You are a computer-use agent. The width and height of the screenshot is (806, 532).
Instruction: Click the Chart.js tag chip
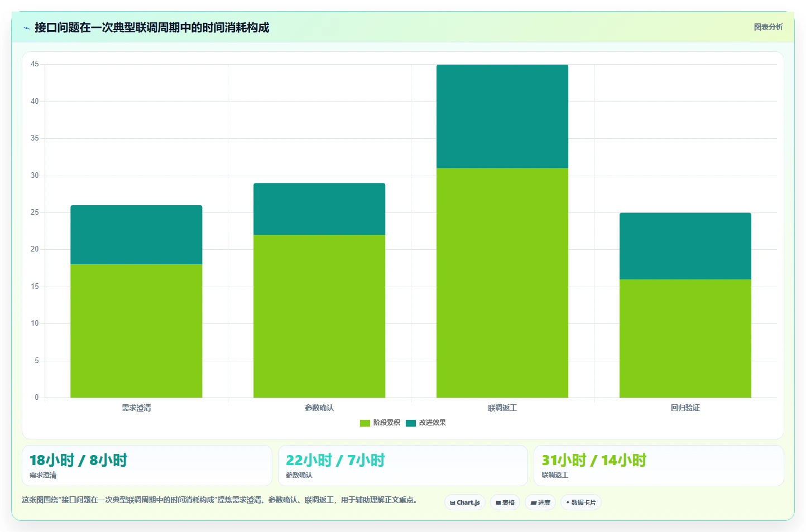[x=465, y=502]
